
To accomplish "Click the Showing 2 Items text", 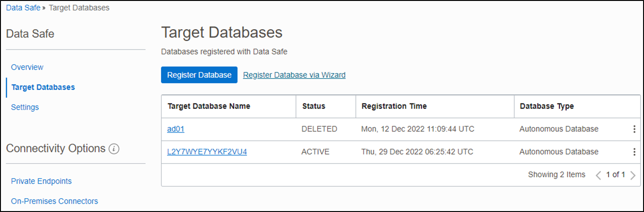I will [x=557, y=175].
